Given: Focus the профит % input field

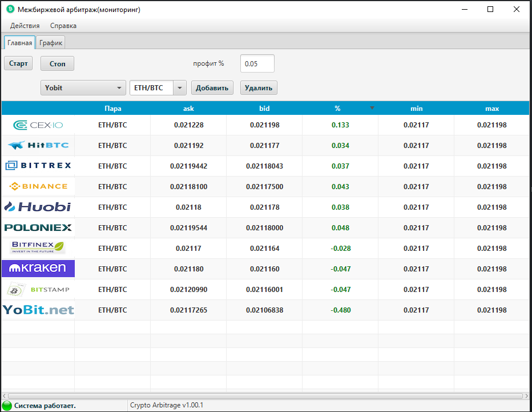Looking at the screenshot, I should (x=257, y=63).
